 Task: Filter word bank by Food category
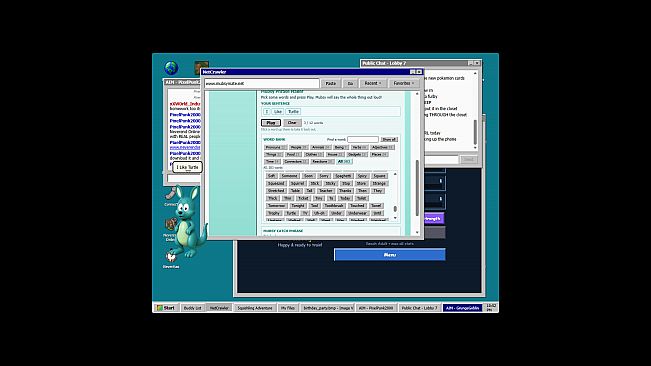(x=293, y=154)
